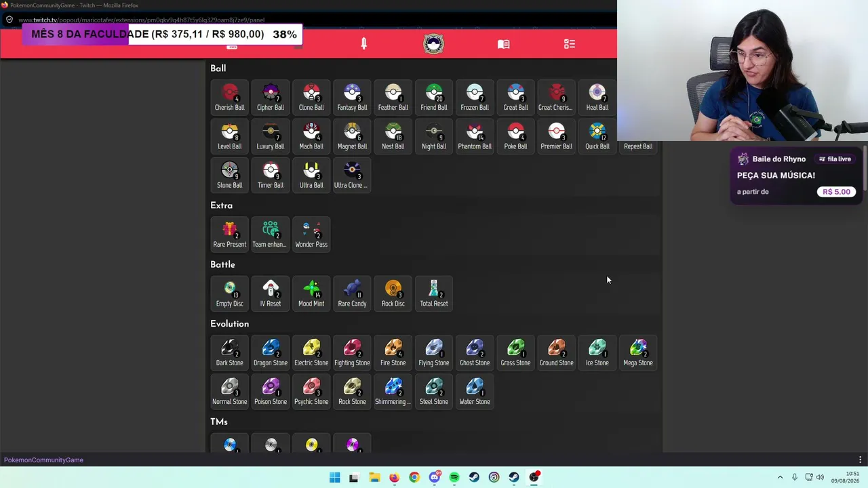Select the Magnet Ball item
Image resolution: width=868 pixels, height=488 pixels.
click(x=352, y=136)
